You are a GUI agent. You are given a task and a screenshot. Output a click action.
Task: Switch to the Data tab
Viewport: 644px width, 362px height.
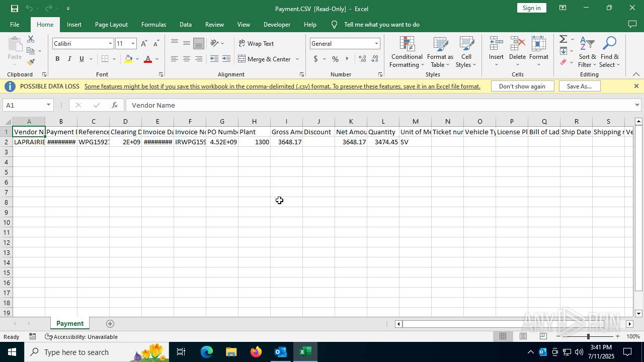(x=186, y=25)
